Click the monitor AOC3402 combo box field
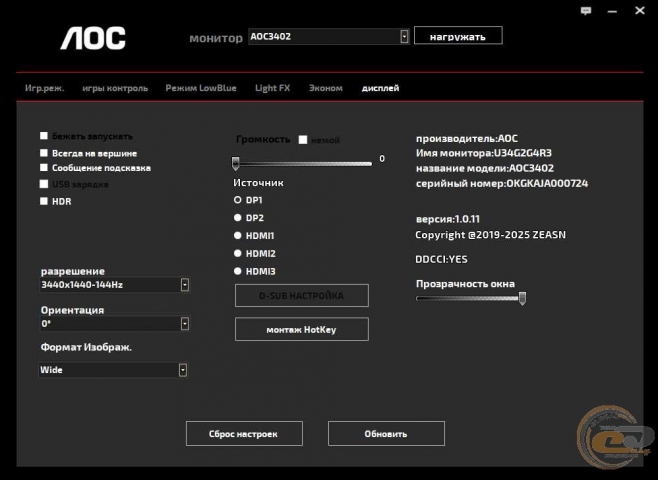The height and width of the screenshot is (480, 658). coord(329,37)
